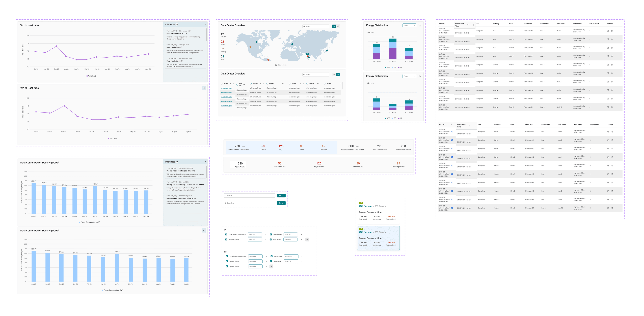This screenshot has height=316, width=644.
Task: Select the Data Centers radio under the map
Action: 276,65
